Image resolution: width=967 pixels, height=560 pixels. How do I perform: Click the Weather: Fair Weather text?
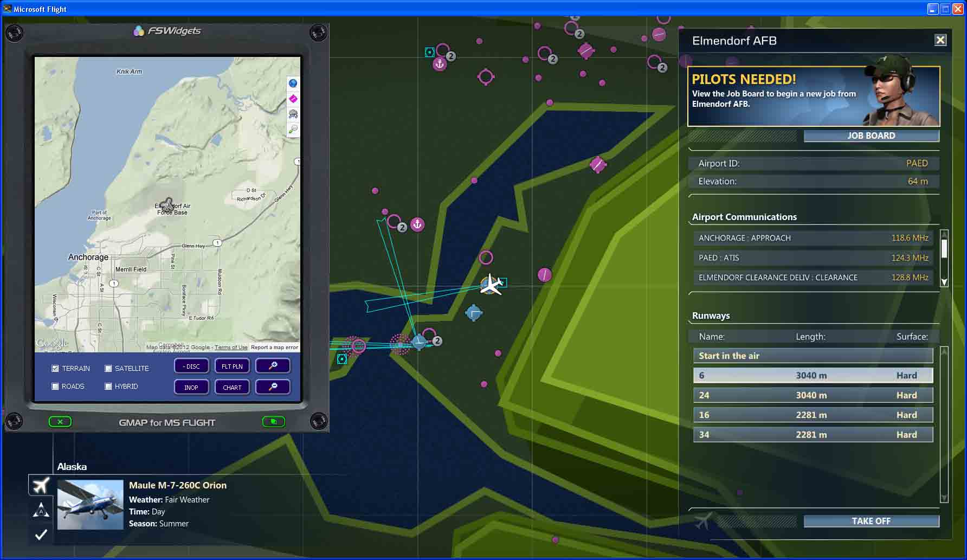click(x=169, y=500)
